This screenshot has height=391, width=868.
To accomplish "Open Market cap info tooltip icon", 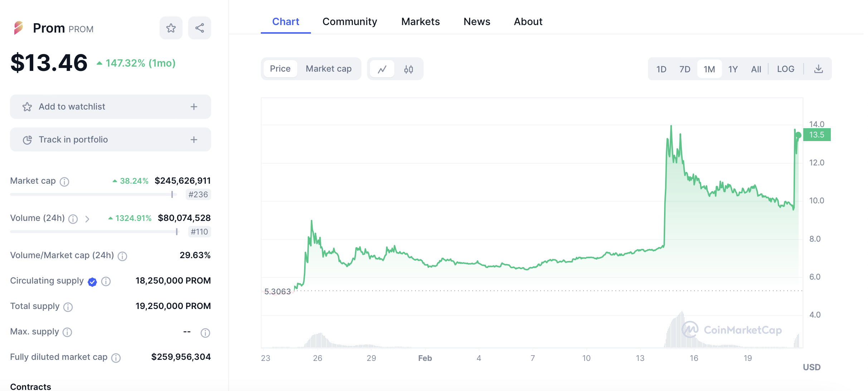I will pyautogui.click(x=64, y=182).
